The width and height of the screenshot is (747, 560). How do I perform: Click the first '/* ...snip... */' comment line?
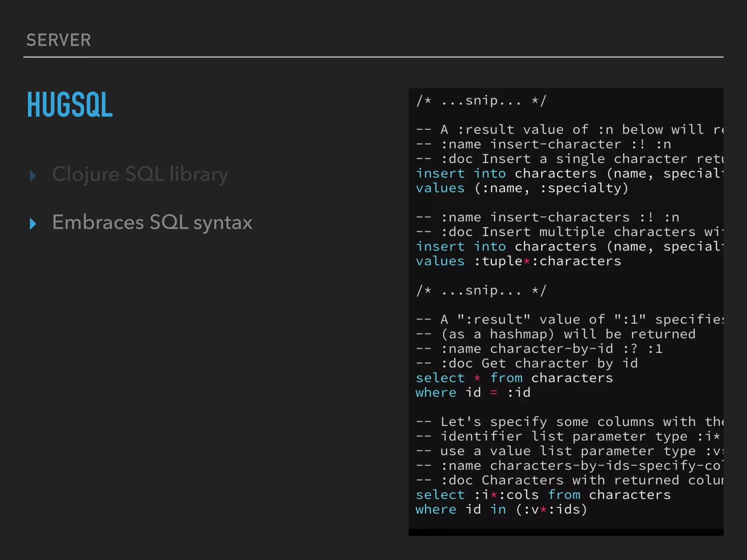click(x=481, y=101)
